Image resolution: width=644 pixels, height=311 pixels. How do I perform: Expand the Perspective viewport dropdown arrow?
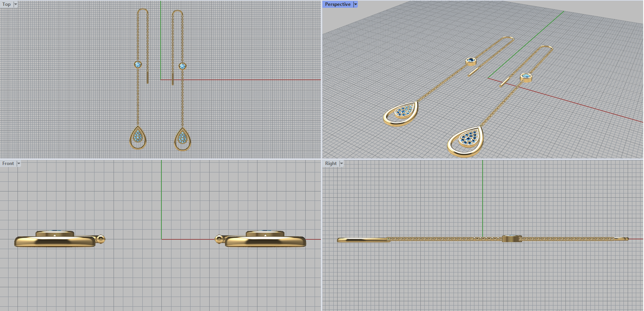(x=355, y=4)
